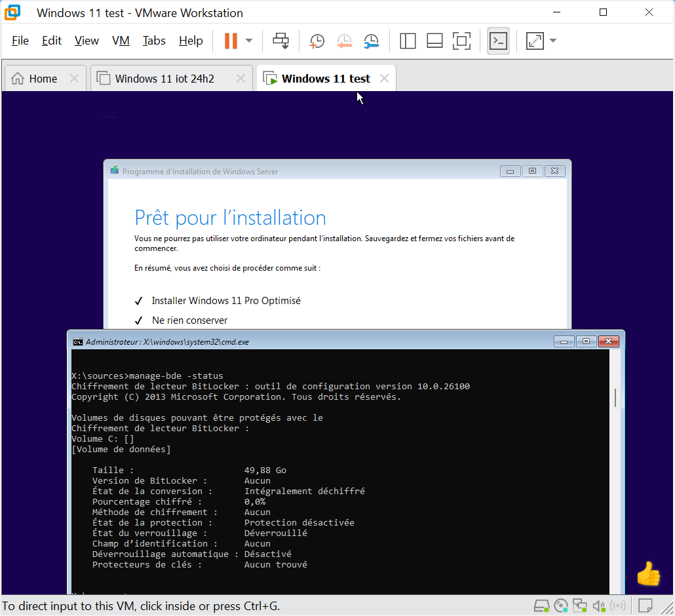Close the cmd.exe Administrateur window

click(x=608, y=342)
